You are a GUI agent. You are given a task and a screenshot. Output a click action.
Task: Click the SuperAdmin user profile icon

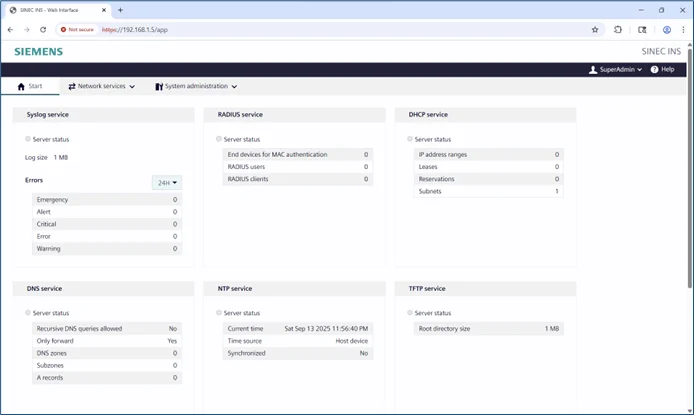point(593,70)
